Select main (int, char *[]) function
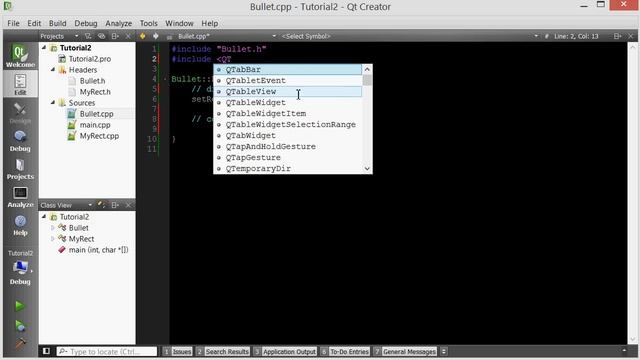Image resolution: width=640 pixels, height=360 pixels. pyautogui.click(x=98, y=250)
